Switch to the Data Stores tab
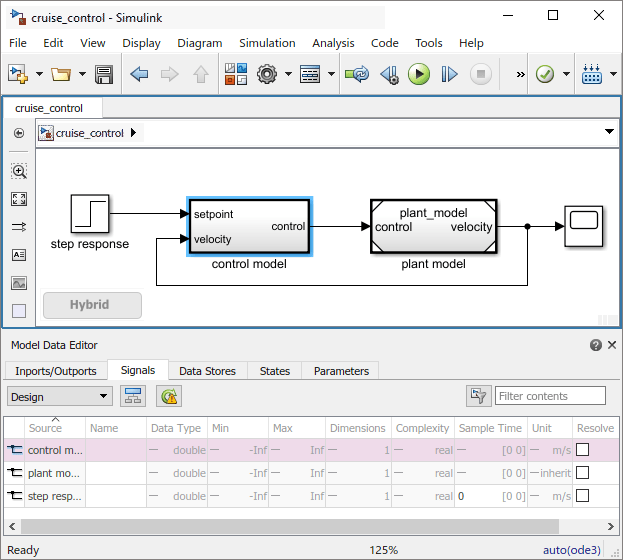Viewport: 623px width, 560px height. 207,371
